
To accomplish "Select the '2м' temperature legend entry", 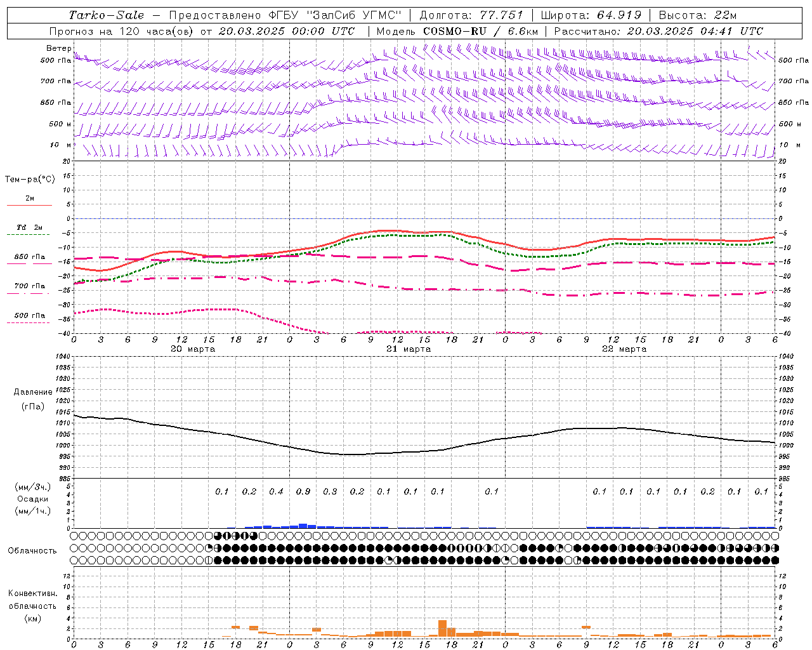I will [30, 199].
